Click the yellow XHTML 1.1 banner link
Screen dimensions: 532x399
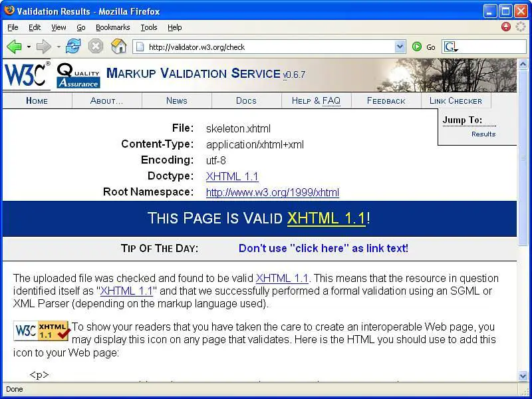327,218
